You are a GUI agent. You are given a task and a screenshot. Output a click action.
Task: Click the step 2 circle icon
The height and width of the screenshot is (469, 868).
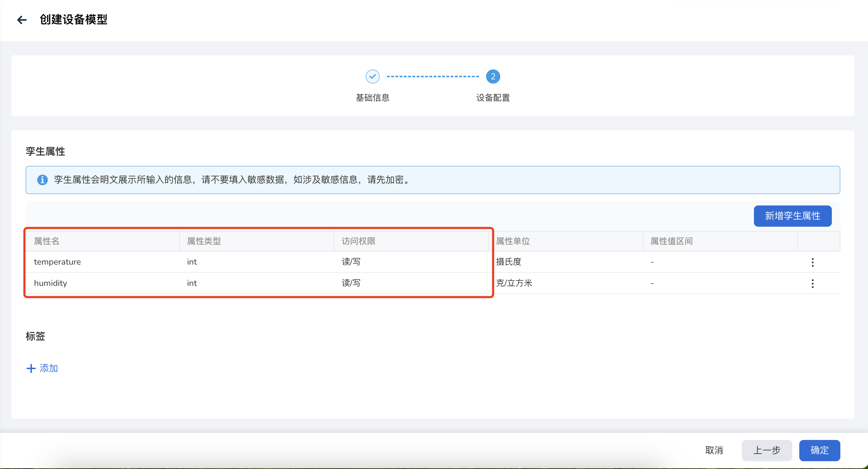click(x=492, y=77)
